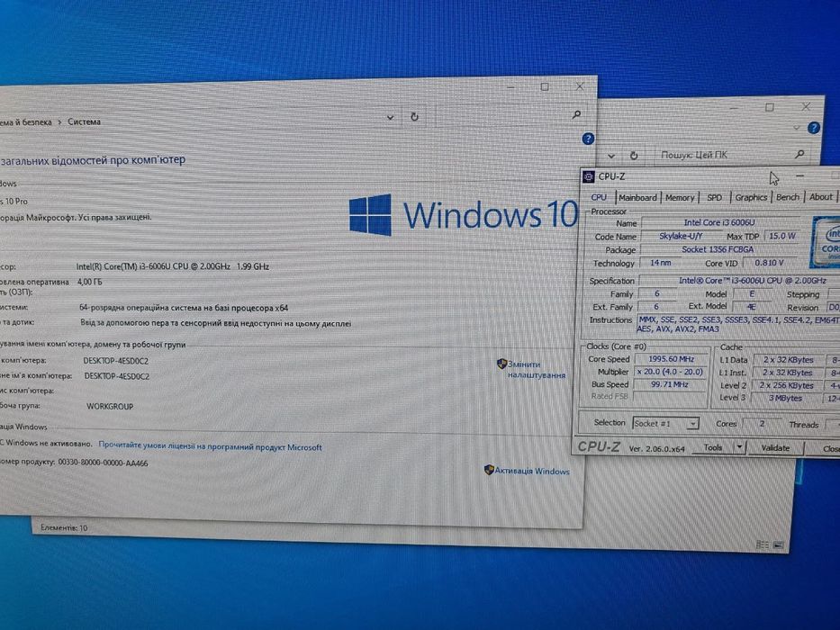Switch to the Mainboard tab in CPU-Z
Viewport: 840px width, 630px height.
point(637,198)
